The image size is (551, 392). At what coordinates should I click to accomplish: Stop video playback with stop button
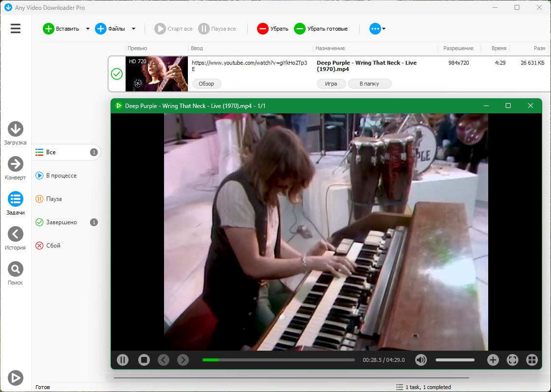pos(144,360)
